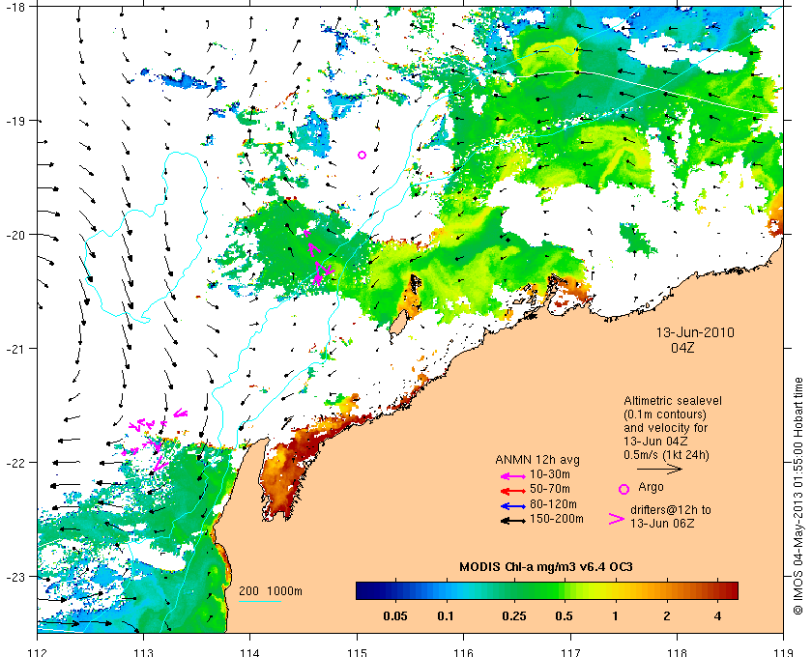
Task: Click the latitude axis label -18
Action: coord(14,7)
